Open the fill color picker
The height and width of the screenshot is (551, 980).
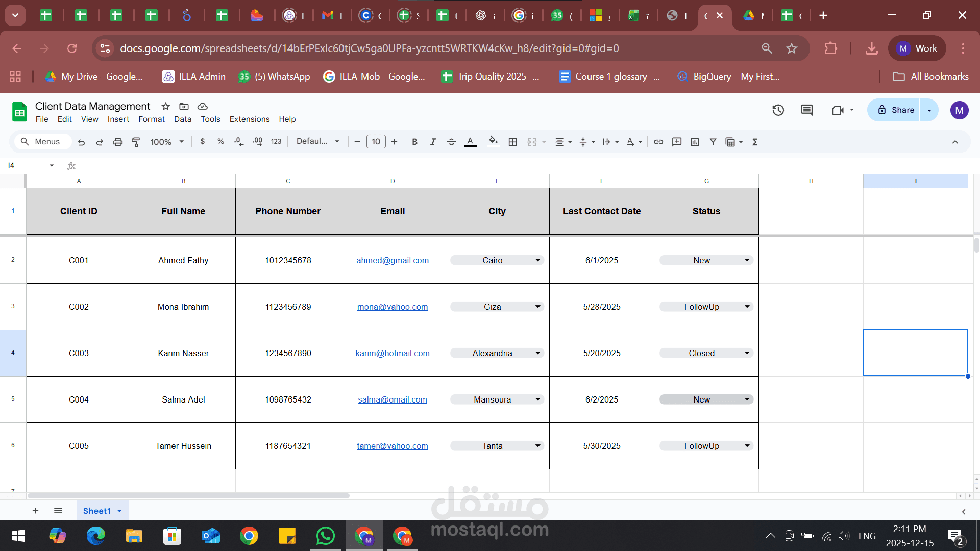tap(493, 142)
